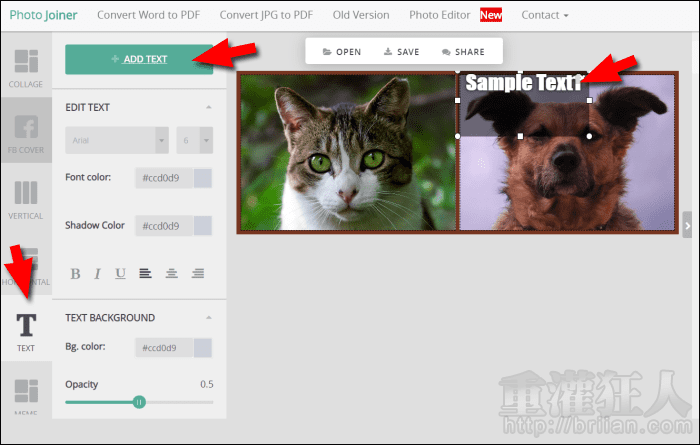Choose the Vertical layout tool
The image size is (700, 445).
pyautogui.click(x=26, y=197)
